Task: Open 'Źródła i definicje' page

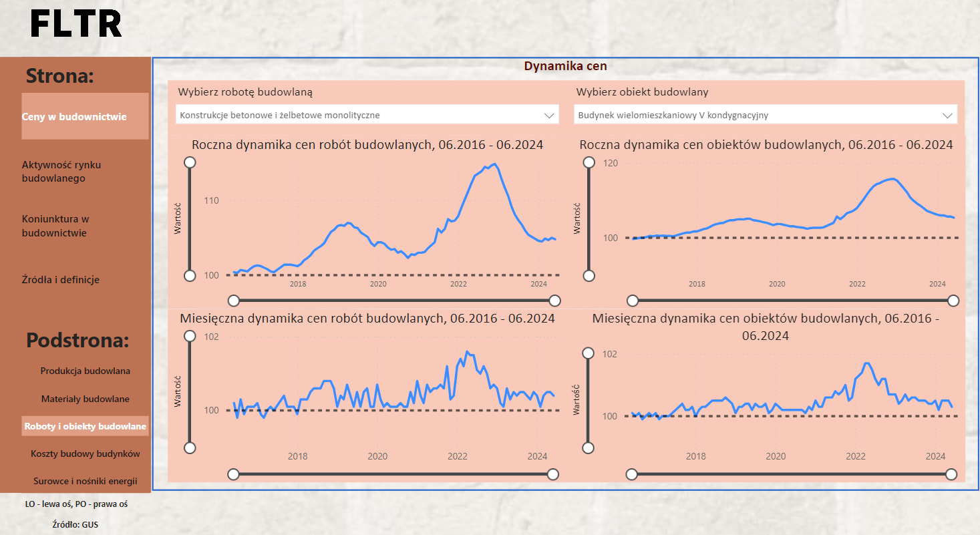Action: pos(61,280)
